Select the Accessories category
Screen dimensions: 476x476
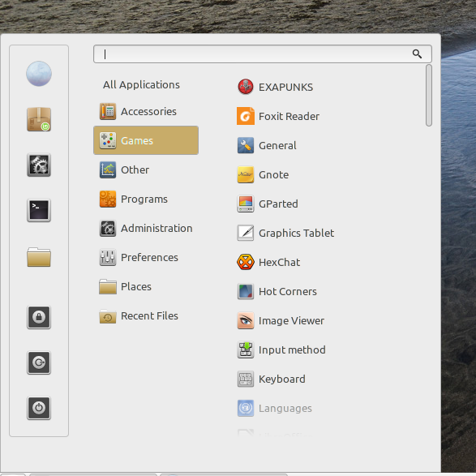click(146, 111)
